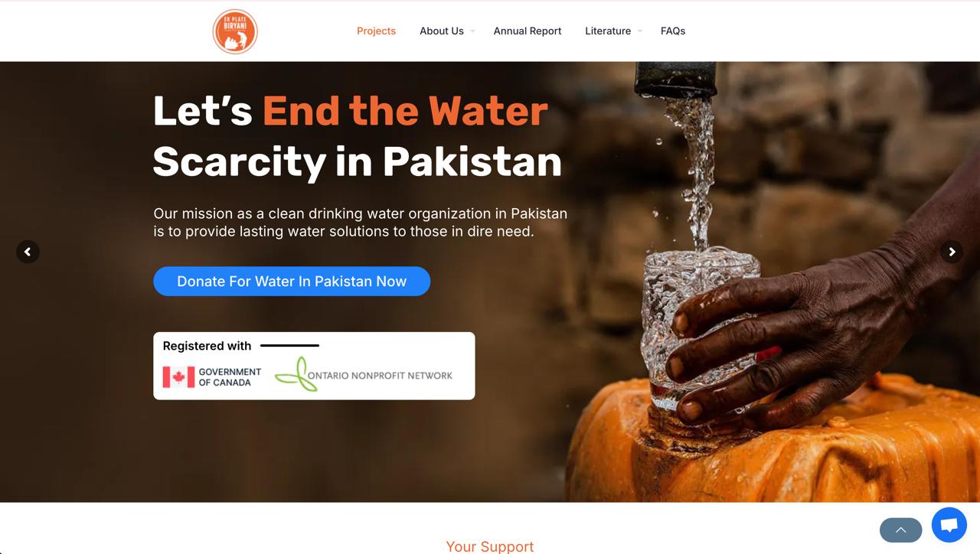Go to previous slide with left arrow
This screenshot has height=554, width=980.
[28, 252]
